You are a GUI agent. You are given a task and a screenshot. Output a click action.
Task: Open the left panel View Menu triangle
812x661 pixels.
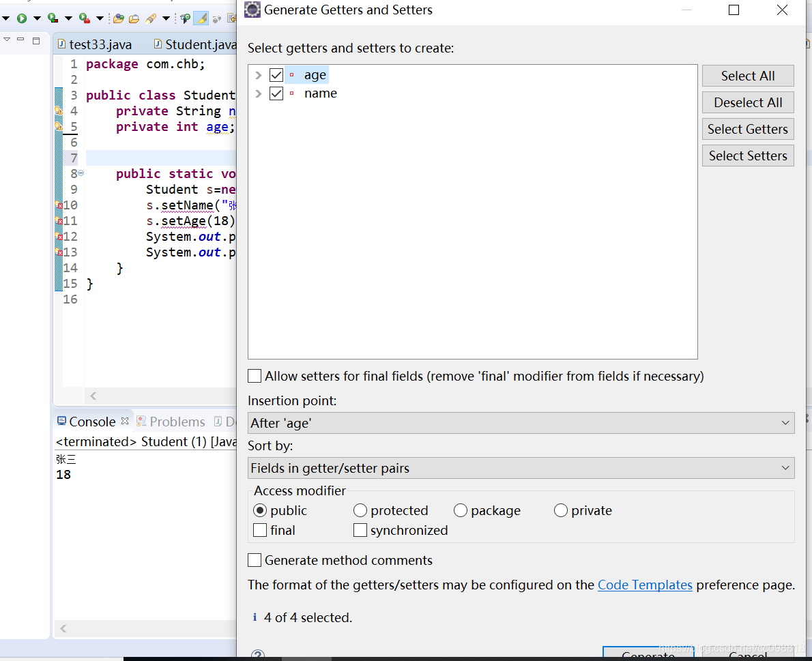[x=7, y=40]
